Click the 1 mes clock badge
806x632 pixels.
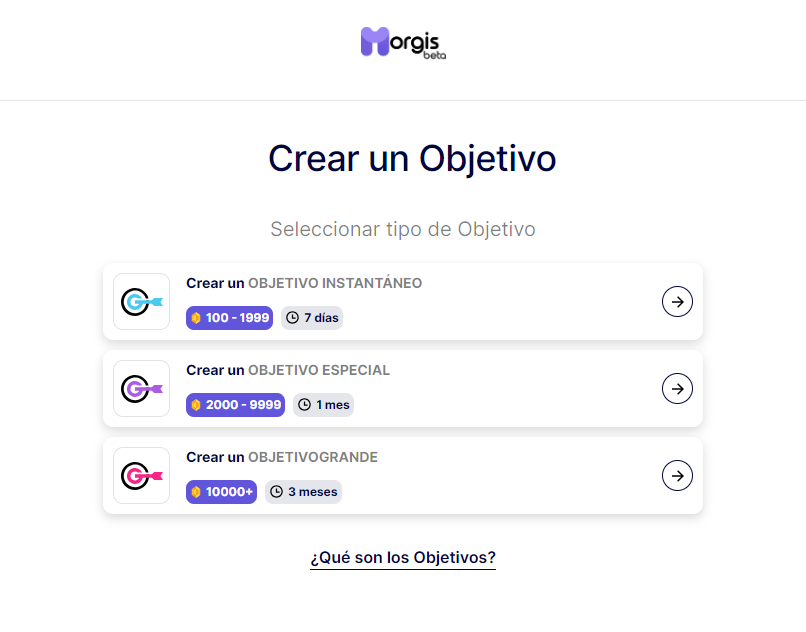pos(323,405)
